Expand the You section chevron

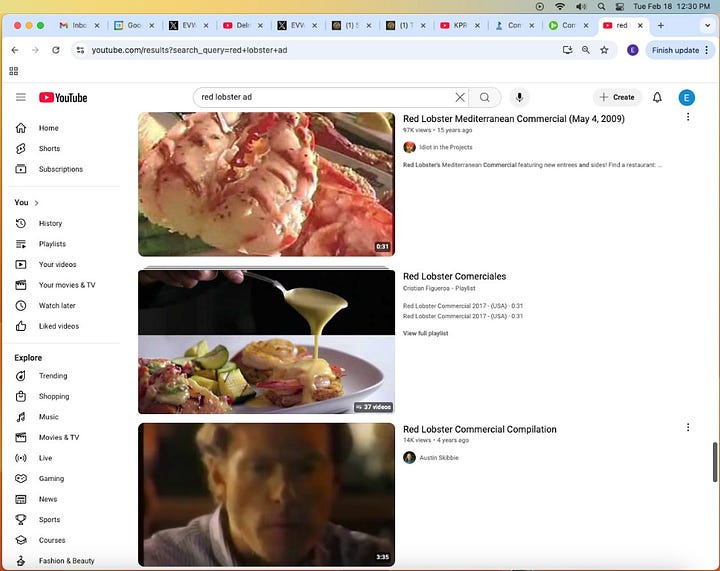click(36, 203)
